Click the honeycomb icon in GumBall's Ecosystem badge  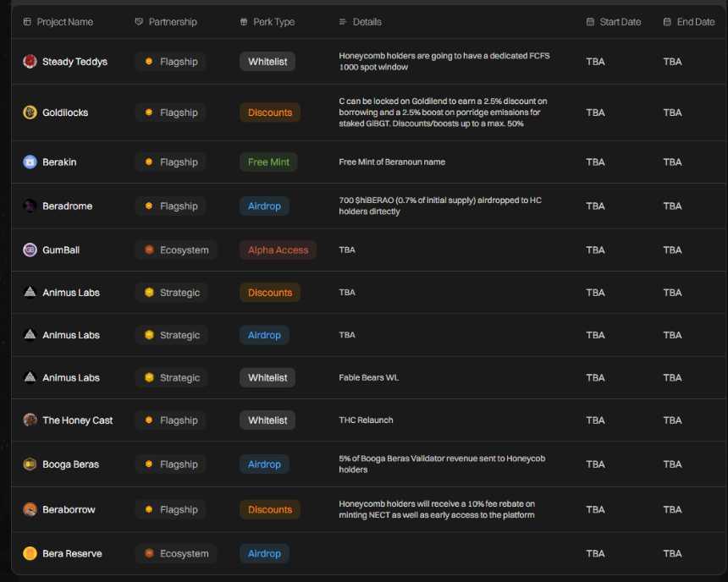click(x=149, y=250)
